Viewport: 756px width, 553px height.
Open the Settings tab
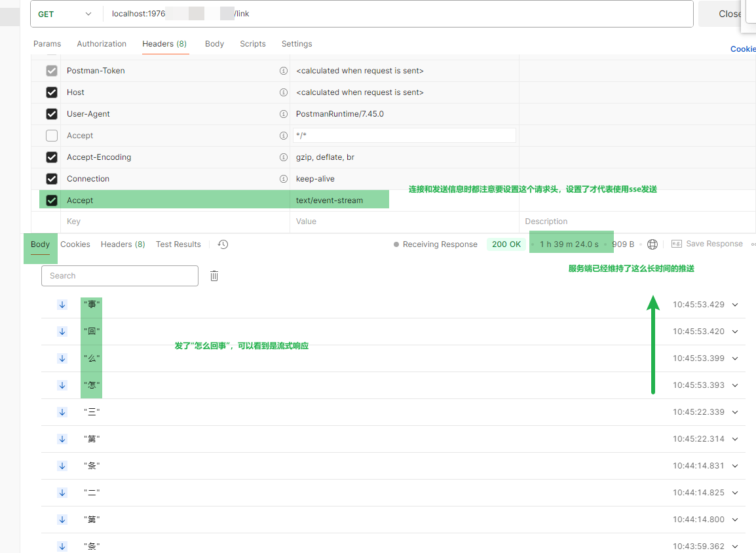tap(297, 44)
